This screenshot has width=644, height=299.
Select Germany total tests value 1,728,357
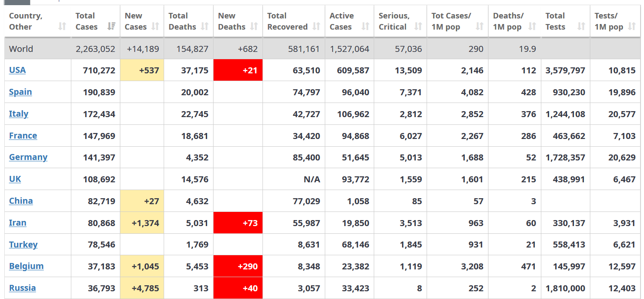click(x=565, y=157)
